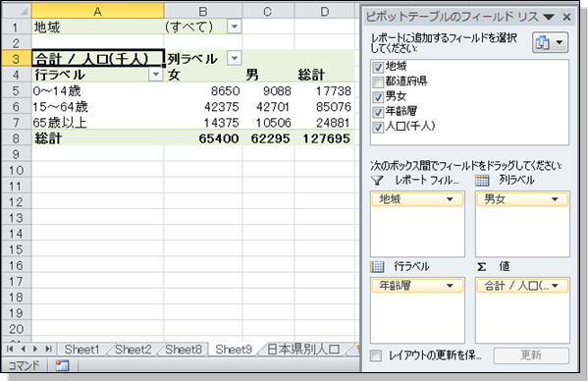Select the grand total 127695 cell
The width and height of the screenshot is (588, 381).
tap(325, 138)
